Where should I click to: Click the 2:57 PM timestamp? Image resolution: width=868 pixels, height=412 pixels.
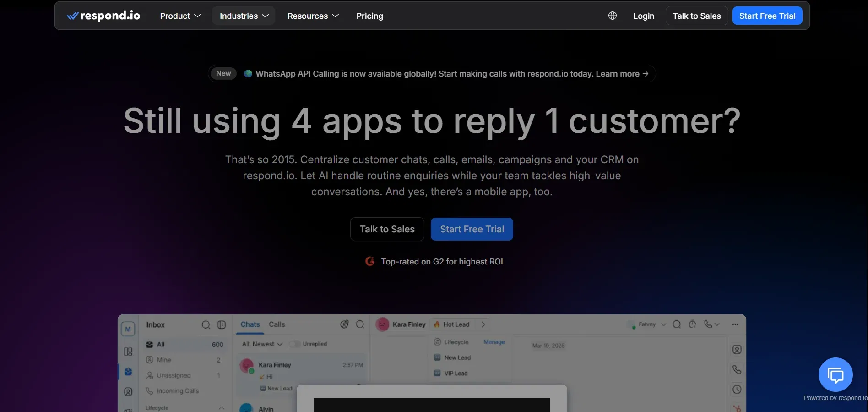point(353,365)
